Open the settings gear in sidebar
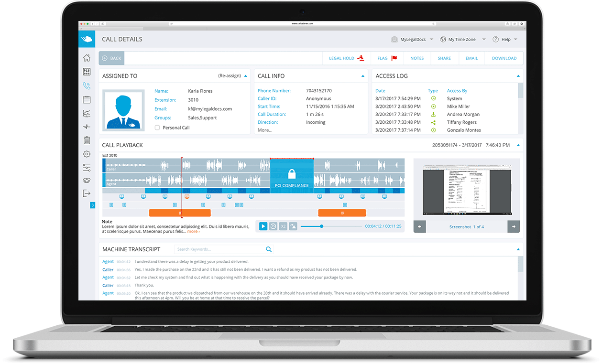Image resolution: width=602 pixels, height=364 pixels. point(87,154)
